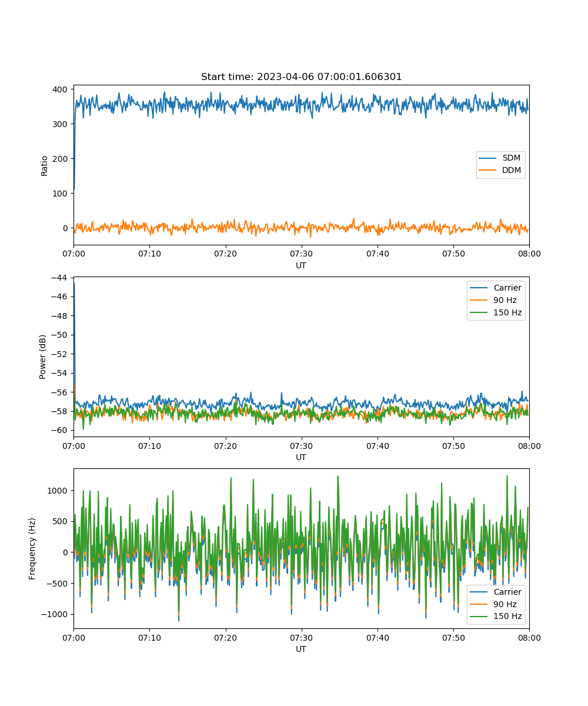The height and width of the screenshot is (706, 588).
Task: Click the −500 tick on the Frequency axis
Action: 57,584
